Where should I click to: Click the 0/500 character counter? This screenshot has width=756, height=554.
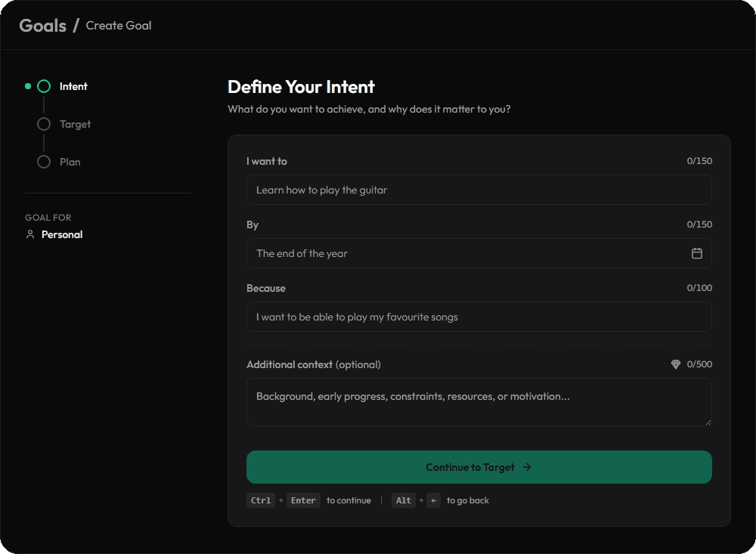coord(699,364)
